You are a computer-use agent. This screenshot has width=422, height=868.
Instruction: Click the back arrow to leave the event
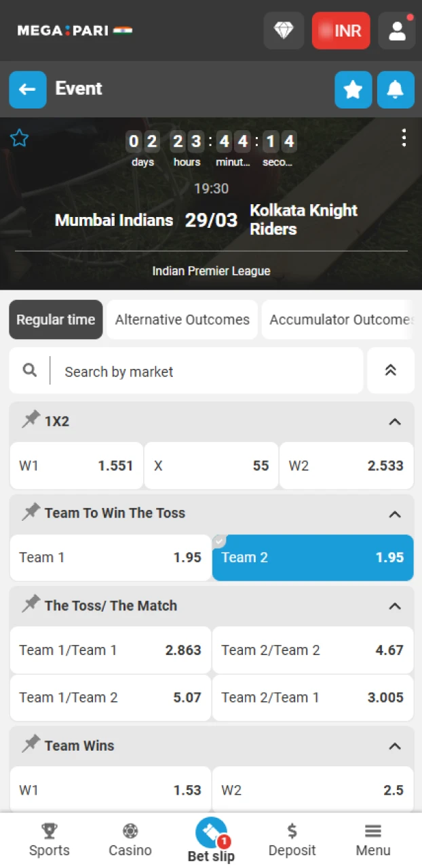[x=27, y=89]
